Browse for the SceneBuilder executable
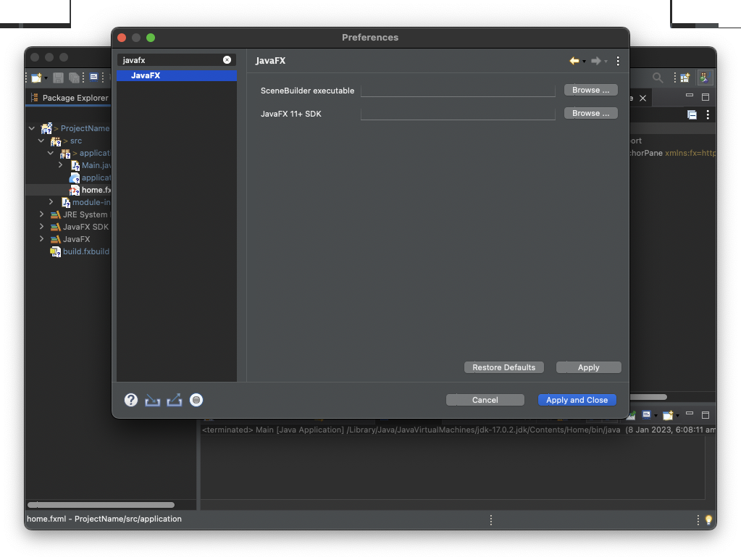This screenshot has height=560, width=741. click(591, 90)
